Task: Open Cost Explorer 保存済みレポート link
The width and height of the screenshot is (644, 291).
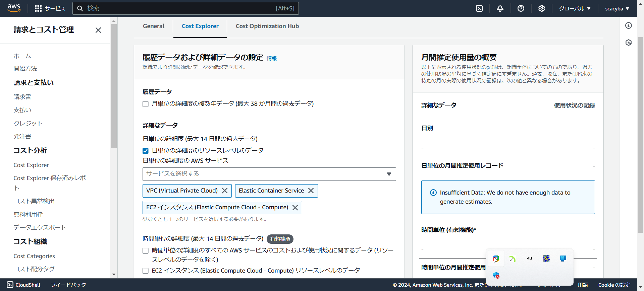Action: point(52,183)
